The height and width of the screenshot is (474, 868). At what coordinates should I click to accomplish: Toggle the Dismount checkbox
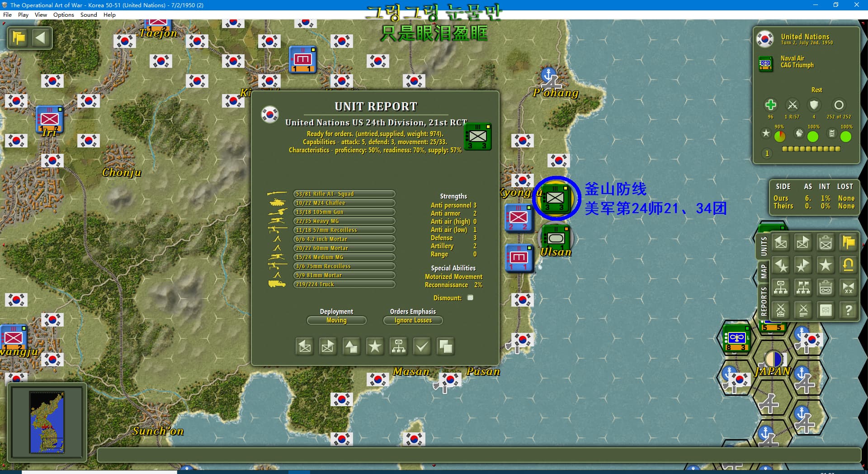[470, 298]
